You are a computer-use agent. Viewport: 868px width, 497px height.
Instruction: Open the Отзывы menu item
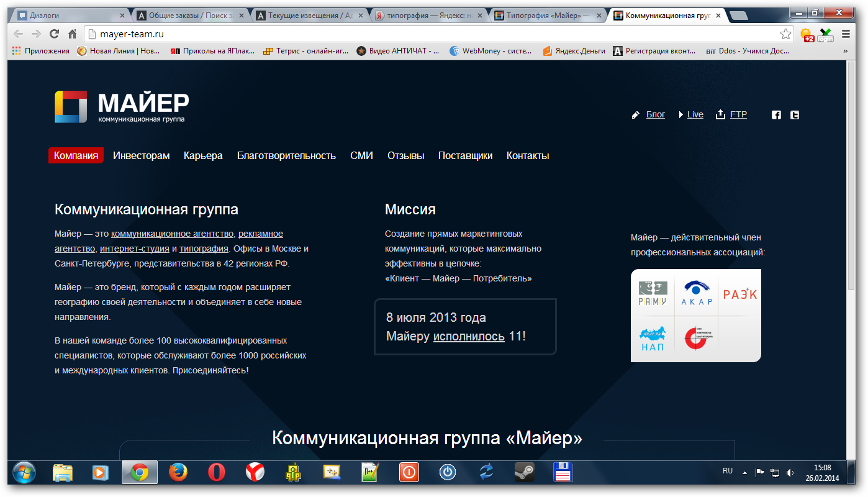(406, 155)
